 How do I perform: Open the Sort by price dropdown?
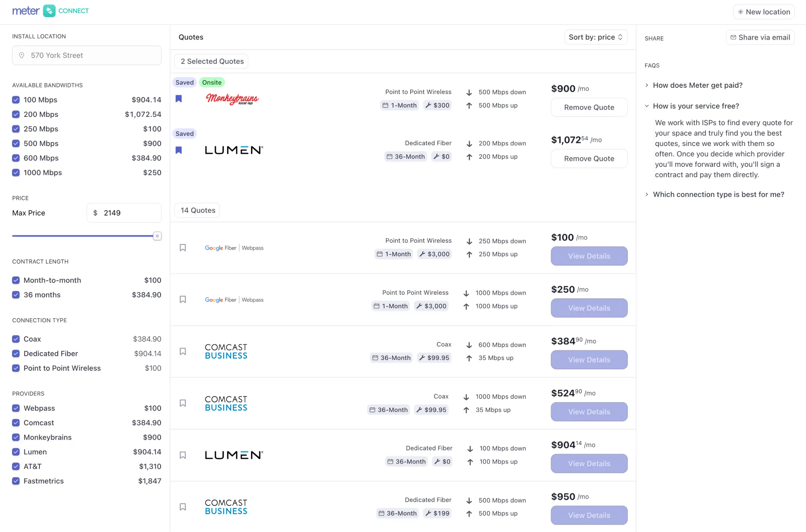tap(596, 37)
